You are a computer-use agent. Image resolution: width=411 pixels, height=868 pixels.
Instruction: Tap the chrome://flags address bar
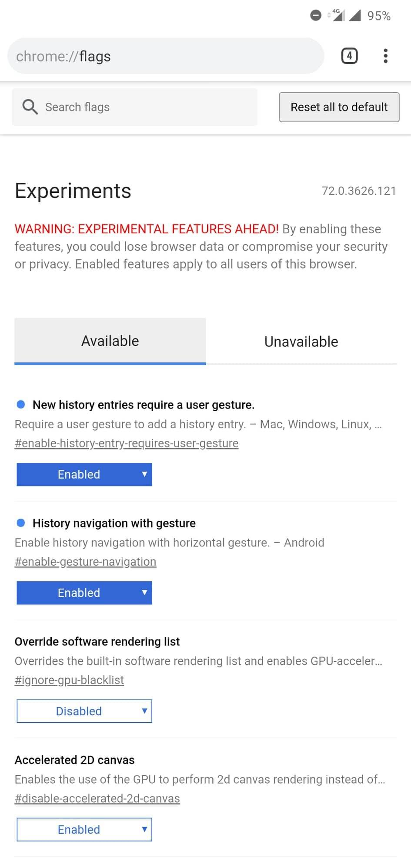click(x=165, y=56)
